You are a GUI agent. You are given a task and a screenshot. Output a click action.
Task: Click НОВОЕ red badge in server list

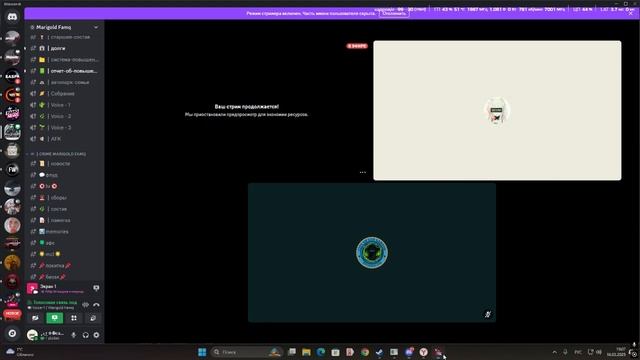[x=12, y=313]
